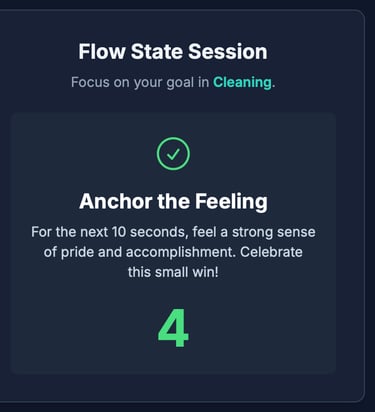
Task: Click the green checkmark circle icon
Action: click(x=173, y=154)
